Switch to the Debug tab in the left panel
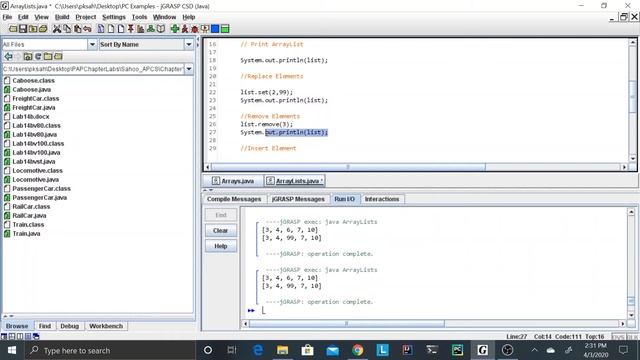This screenshot has height=360, width=640. click(69, 326)
